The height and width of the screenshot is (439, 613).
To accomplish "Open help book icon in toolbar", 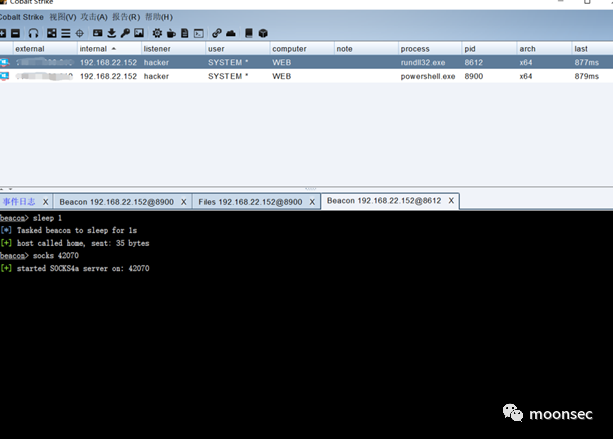I will pyautogui.click(x=249, y=33).
